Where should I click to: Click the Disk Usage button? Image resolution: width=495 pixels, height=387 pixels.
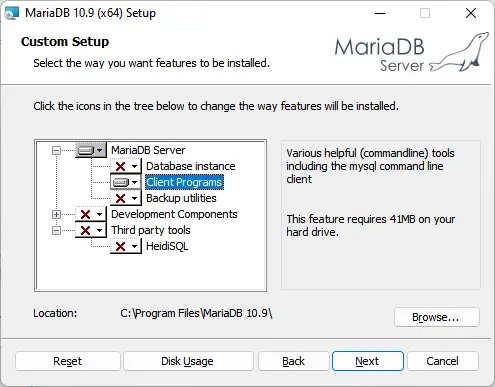point(188,361)
